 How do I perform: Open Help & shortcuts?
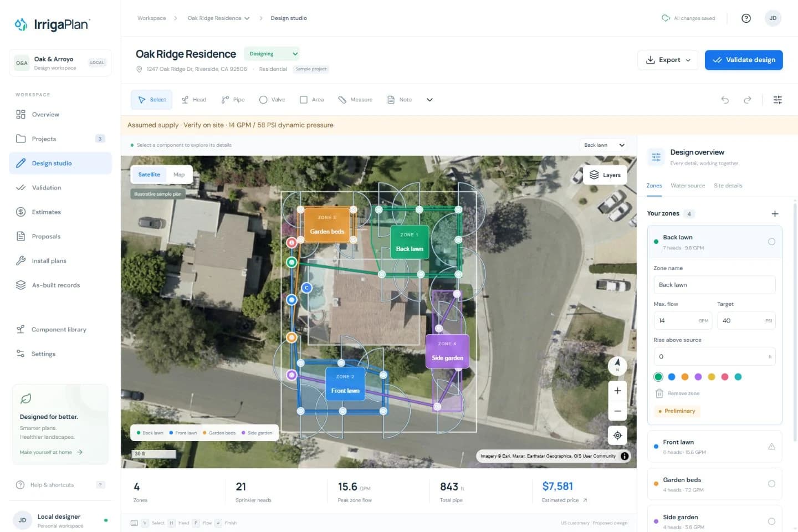coord(60,485)
